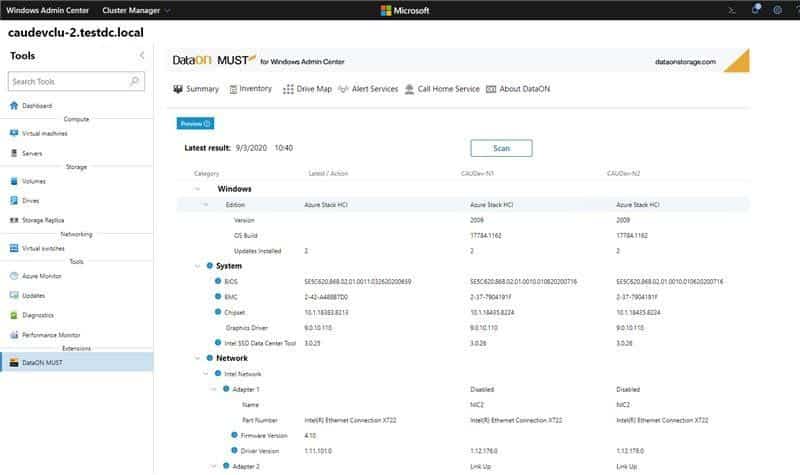Open the dataonstorage.com link
This screenshot has width=800, height=475.
click(685, 62)
